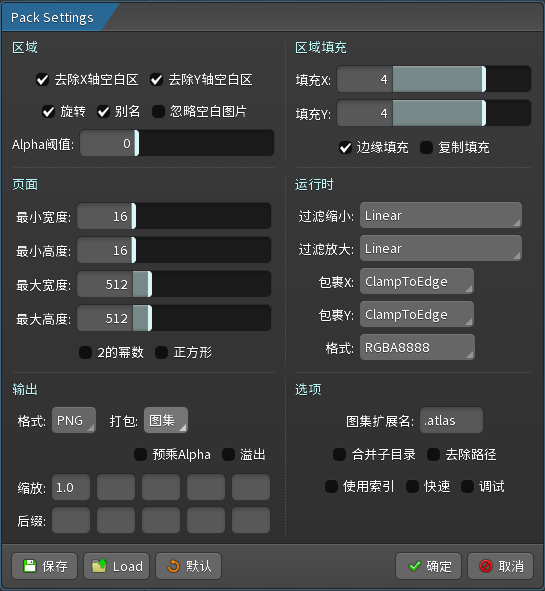This screenshot has width=545, height=591.
Task: Open the 打包 图集 dropdown
Action: tap(166, 420)
